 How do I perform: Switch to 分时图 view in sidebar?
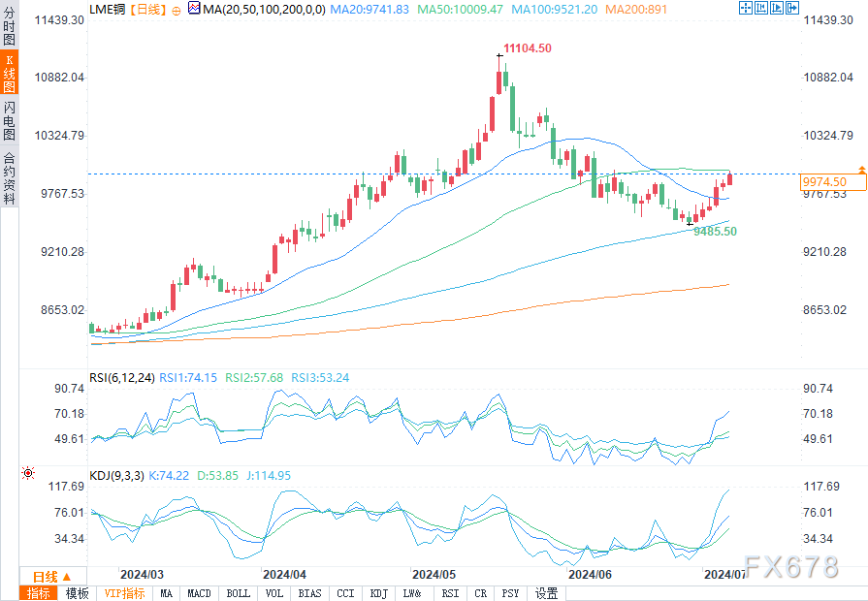[x=10, y=25]
